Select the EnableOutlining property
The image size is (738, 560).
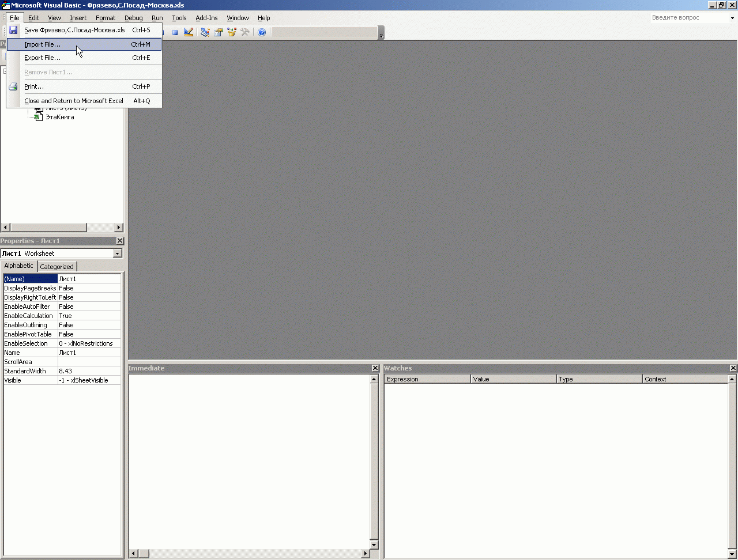(x=62, y=325)
